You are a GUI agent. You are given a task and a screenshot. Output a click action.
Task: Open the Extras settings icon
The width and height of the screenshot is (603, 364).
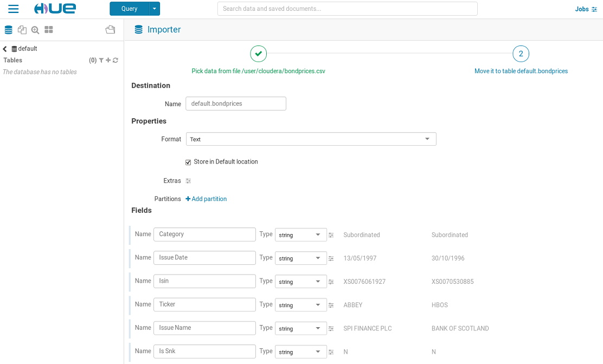click(188, 181)
